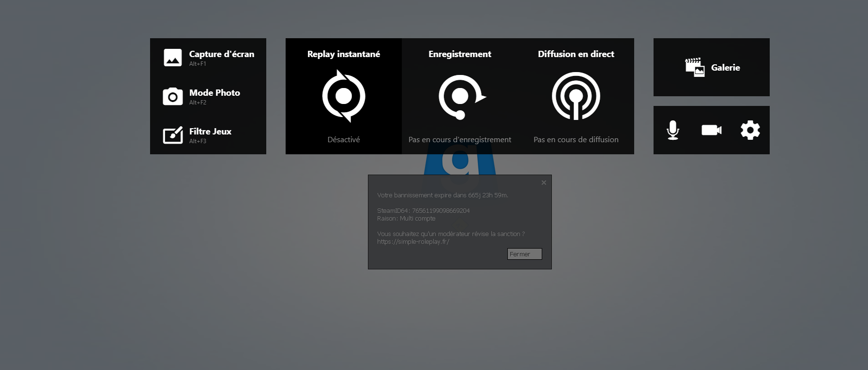Click the Alt+F3 shortcut hint
This screenshot has height=370, width=868.
click(198, 141)
